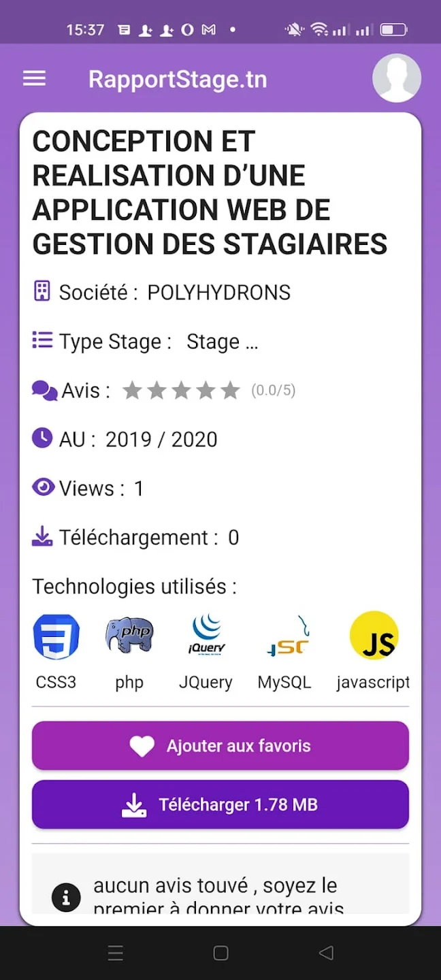The image size is (441, 980).
Task: Tap the RapportStage.tn title in the header
Action: 178,79
